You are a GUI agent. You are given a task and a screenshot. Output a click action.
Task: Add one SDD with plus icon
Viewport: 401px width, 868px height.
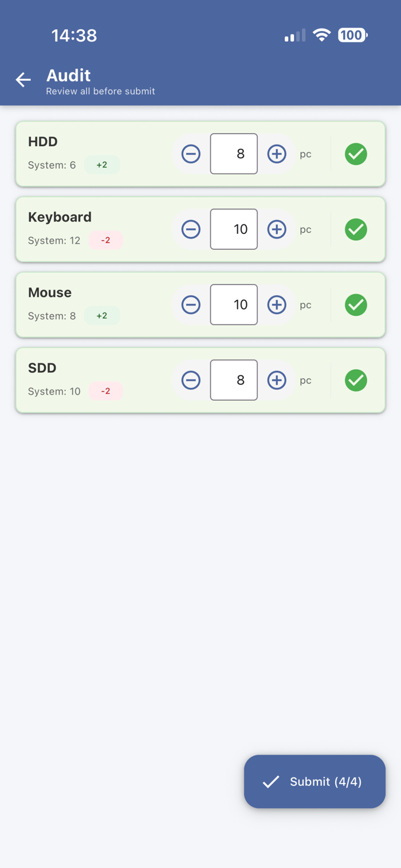277,380
